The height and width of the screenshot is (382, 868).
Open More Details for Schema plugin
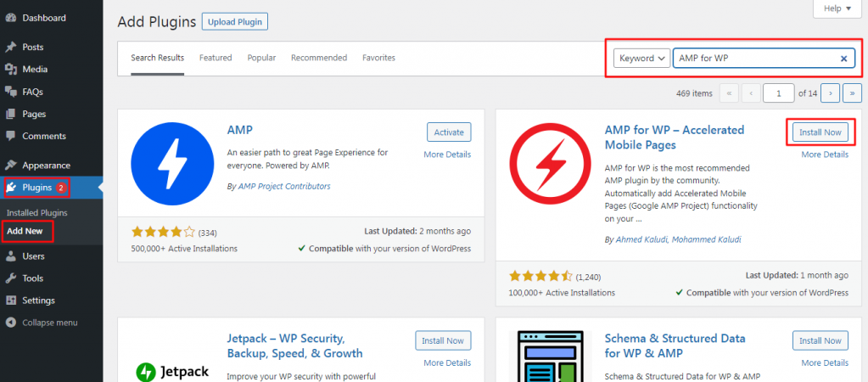(825, 362)
